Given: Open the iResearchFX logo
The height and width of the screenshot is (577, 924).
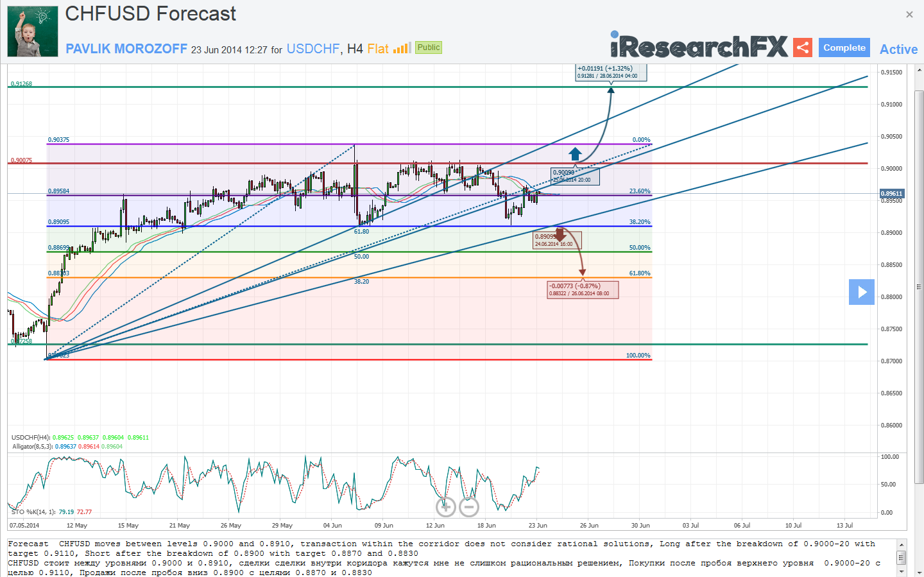Looking at the screenshot, I should [699, 46].
